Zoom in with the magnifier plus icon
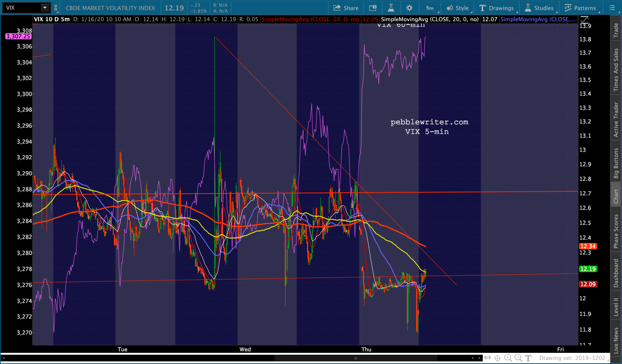This screenshot has height=364, width=622. (x=508, y=358)
